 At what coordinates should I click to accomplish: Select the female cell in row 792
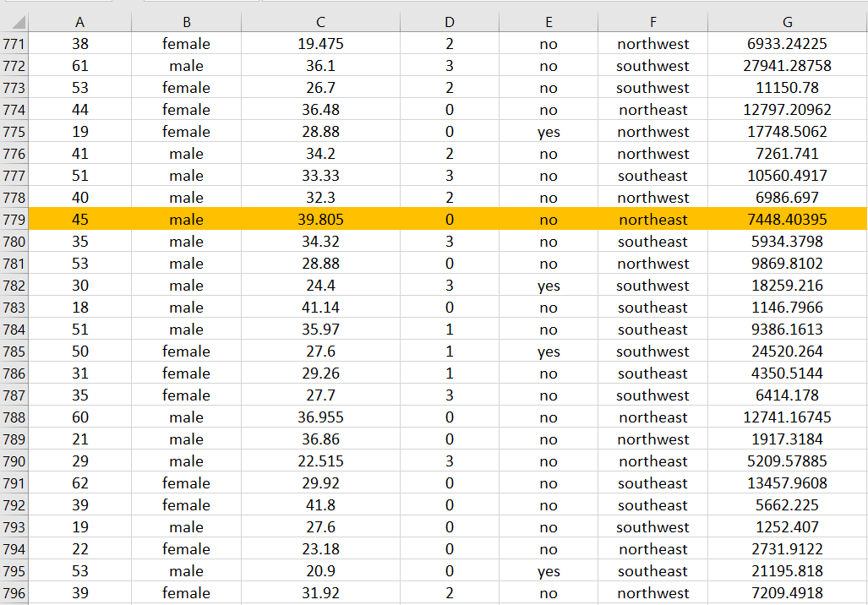coord(186,504)
